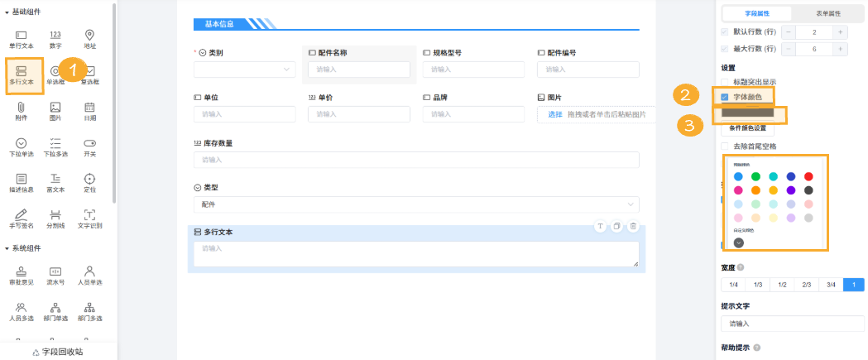Click the 富文本 rich text component

pyautogui.click(x=55, y=183)
